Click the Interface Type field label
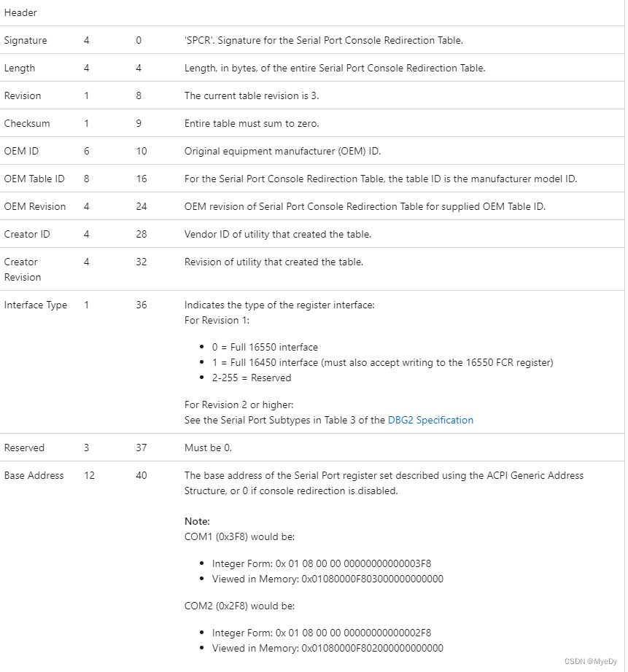The image size is (628, 672). 36,305
